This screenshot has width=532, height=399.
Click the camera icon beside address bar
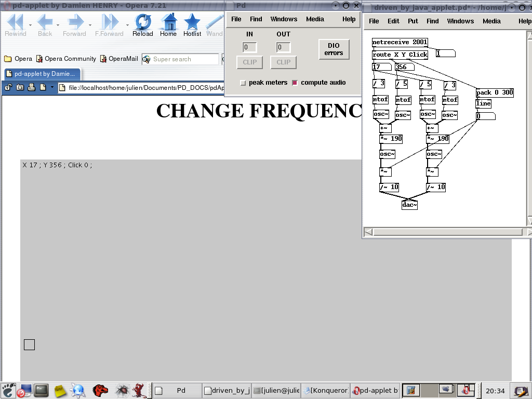coord(20,87)
